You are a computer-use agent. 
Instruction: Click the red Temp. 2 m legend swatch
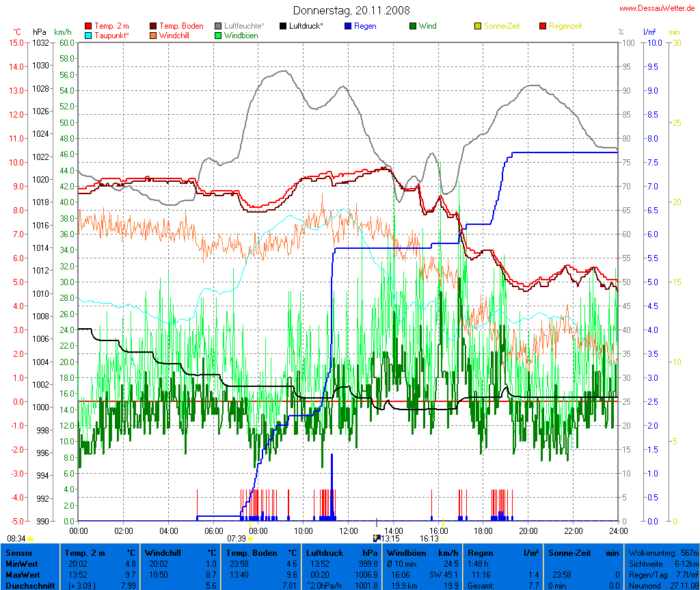[88, 26]
